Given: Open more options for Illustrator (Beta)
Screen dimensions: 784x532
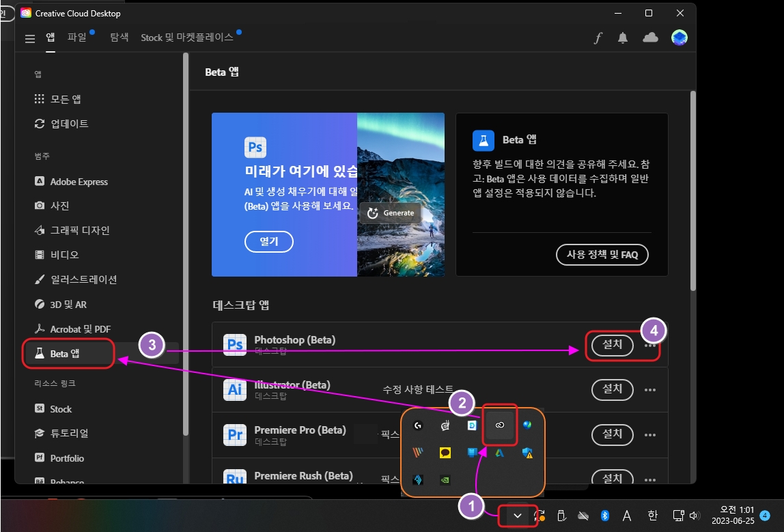Looking at the screenshot, I should coord(650,390).
